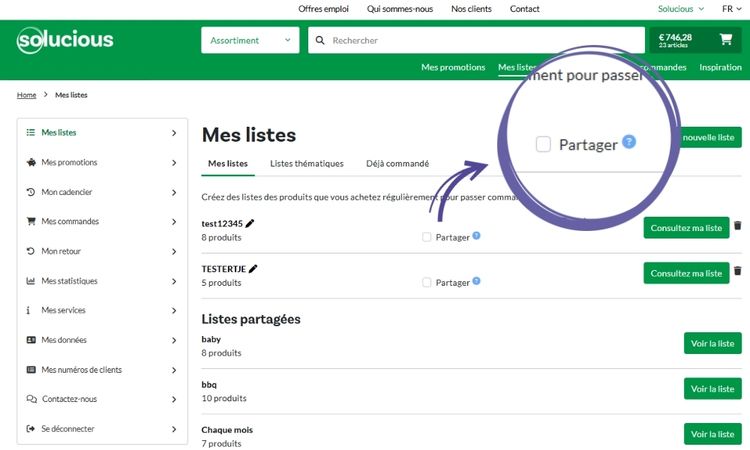750x450 pixels.
Task: Expand the Solucious account dropdown
Action: (681, 9)
